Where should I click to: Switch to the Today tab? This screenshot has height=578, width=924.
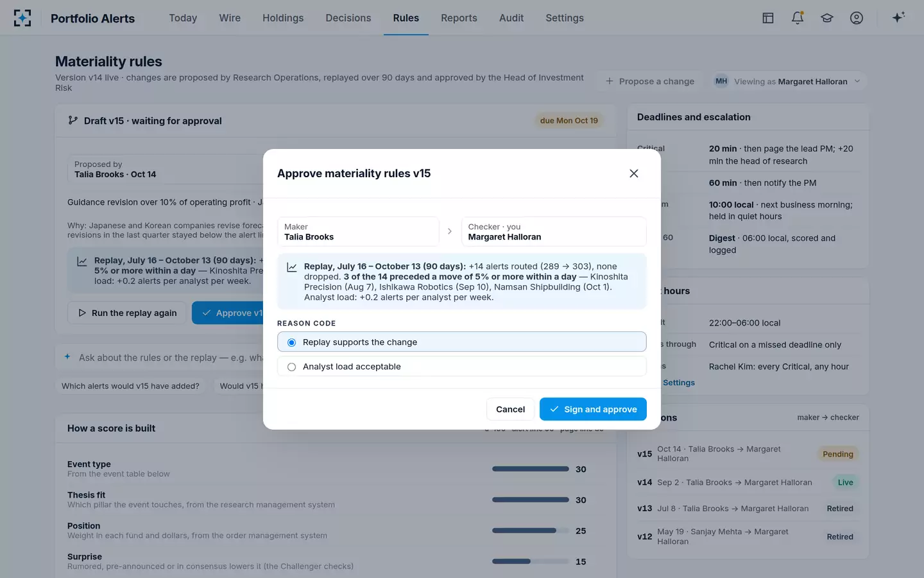point(183,18)
